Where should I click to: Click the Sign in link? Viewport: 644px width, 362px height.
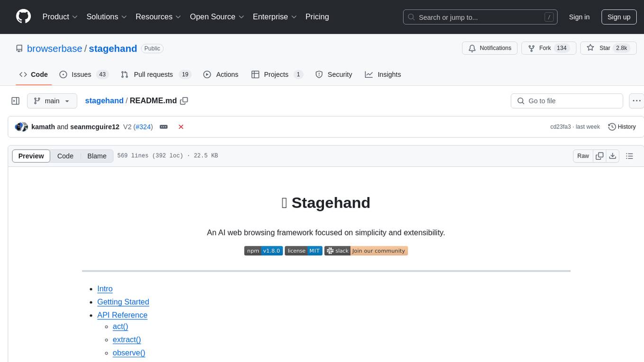click(579, 17)
